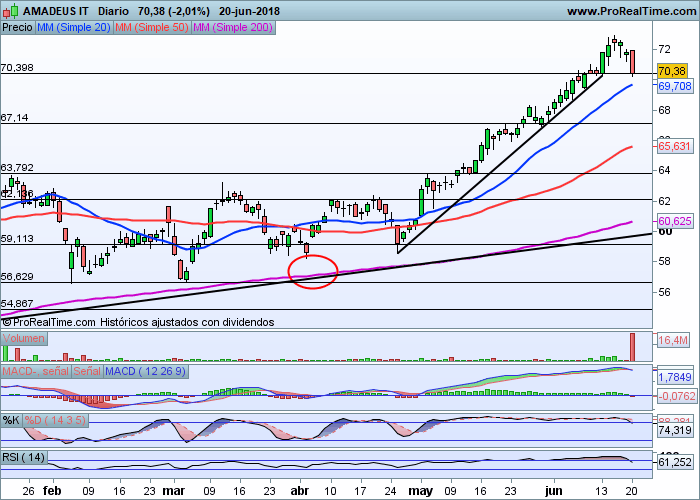Click the MACD histogram value -0,0762
Viewport: 700px width, 500px height.
pyautogui.click(x=677, y=396)
